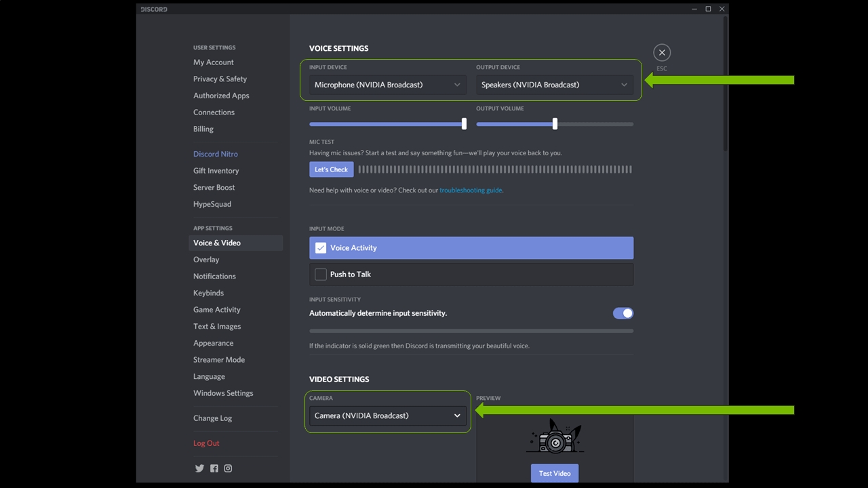The width and height of the screenshot is (868, 488).
Task: Click the Twitter icon in sidebar
Action: tap(199, 468)
